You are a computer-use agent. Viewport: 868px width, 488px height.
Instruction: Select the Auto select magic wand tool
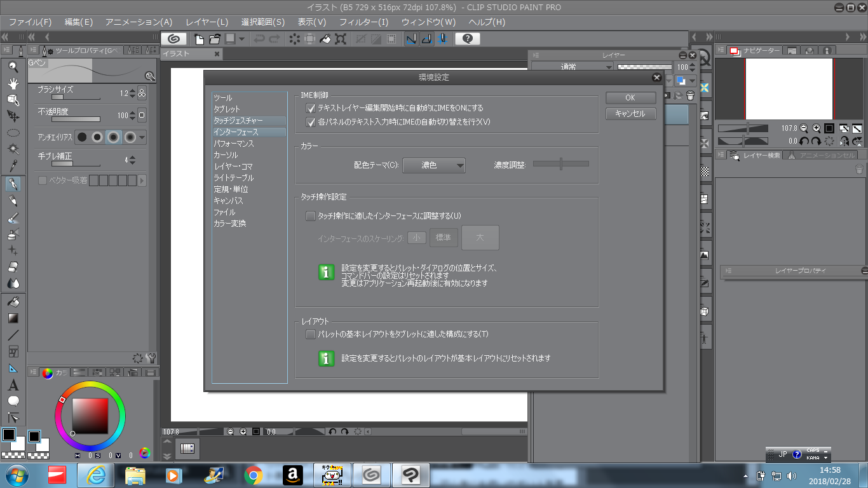click(13, 149)
